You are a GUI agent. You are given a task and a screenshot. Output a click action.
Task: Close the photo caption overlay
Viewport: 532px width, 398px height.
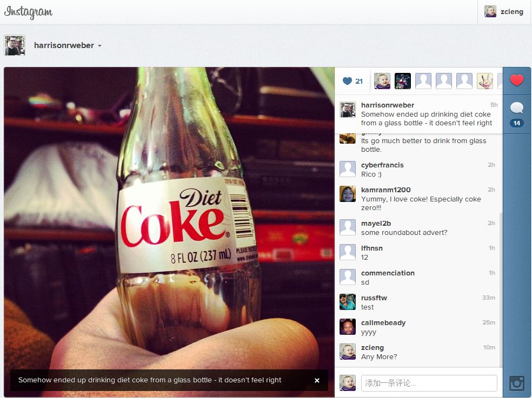(317, 380)
